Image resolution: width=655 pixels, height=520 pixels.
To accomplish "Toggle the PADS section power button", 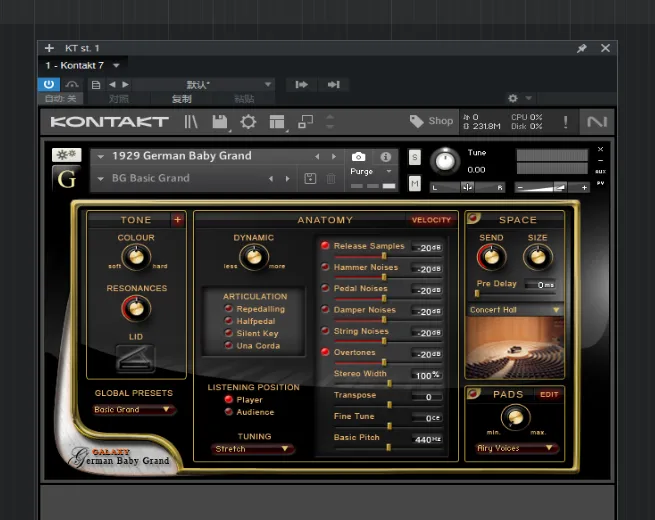I will (474, 393).
